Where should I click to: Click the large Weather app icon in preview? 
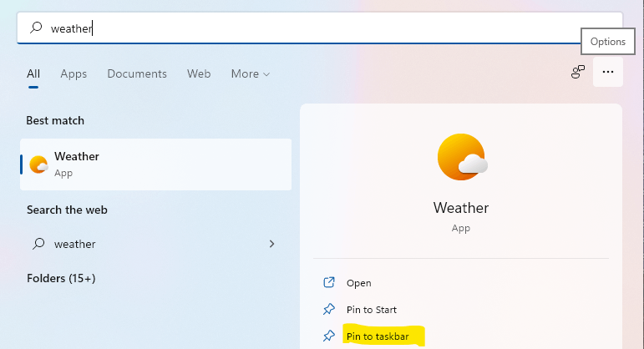pyautogui.click(x=462, y=157)
